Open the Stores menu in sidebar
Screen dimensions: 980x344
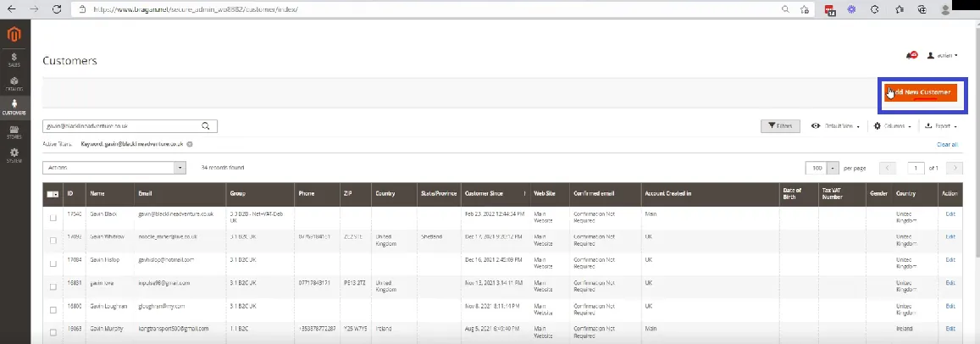pos(14,132)
